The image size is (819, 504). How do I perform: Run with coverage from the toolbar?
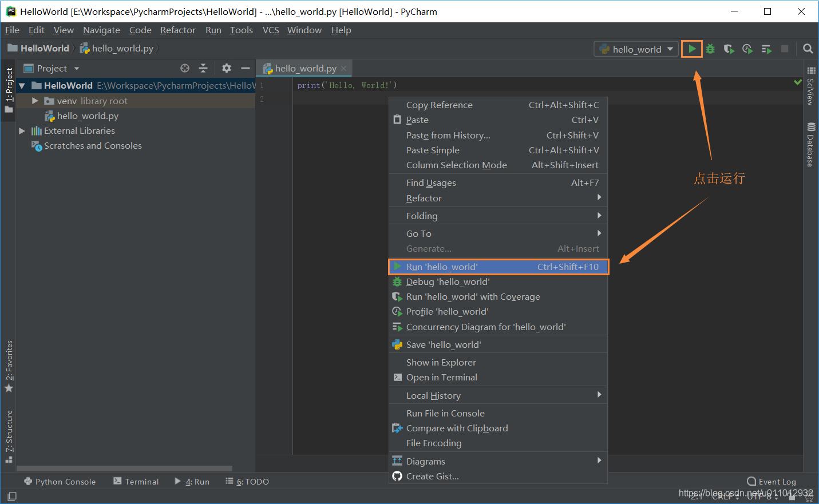point(729,49)
